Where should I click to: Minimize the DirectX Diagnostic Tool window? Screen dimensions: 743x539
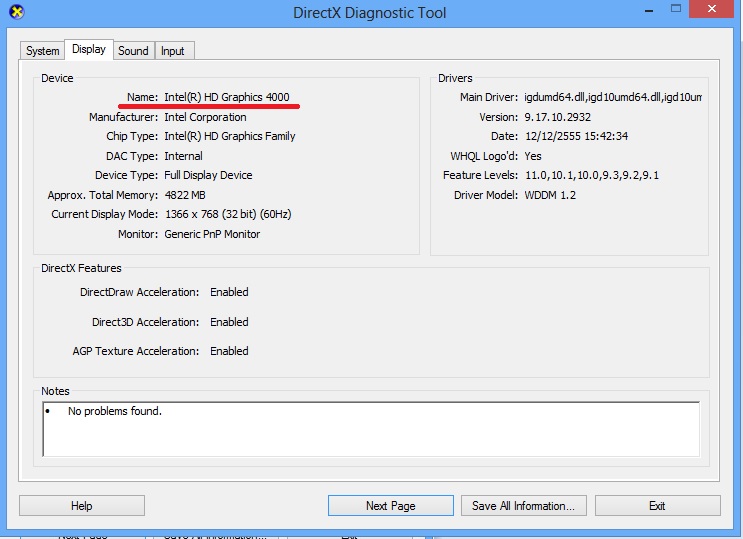[x=649, y=9]
